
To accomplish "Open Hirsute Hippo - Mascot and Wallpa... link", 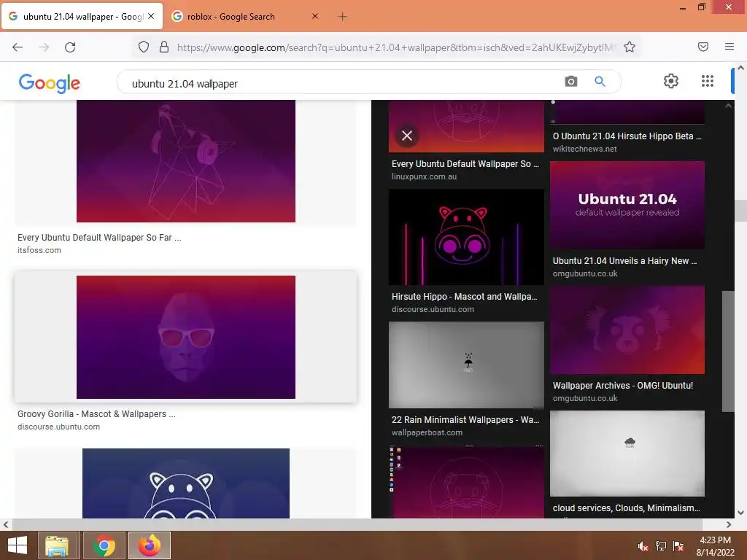I will pos(465,296).
